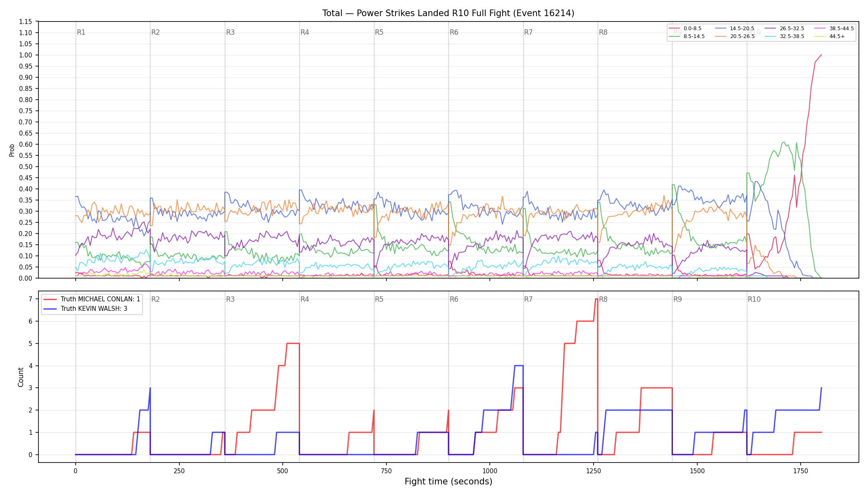The image size is (868, 496).
Task: Click the 'Prob' y-axis label
Action: pos(12,150)
